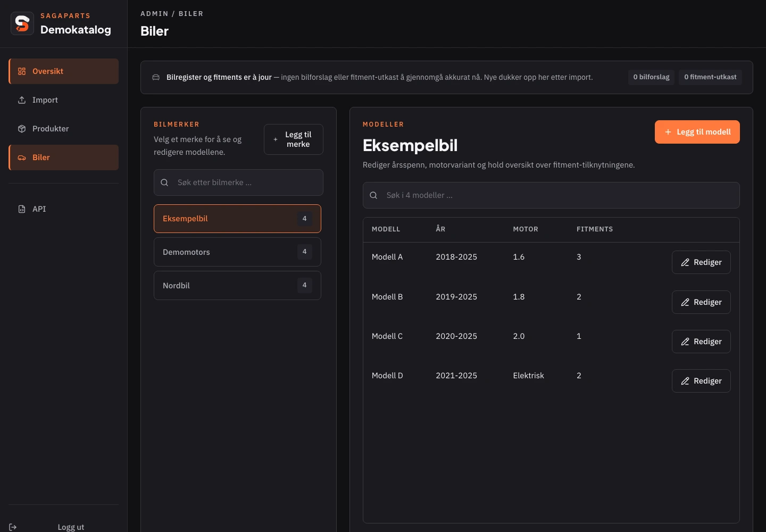
Task: Click the Modell C name cell
Action: (x=387, y=336)
